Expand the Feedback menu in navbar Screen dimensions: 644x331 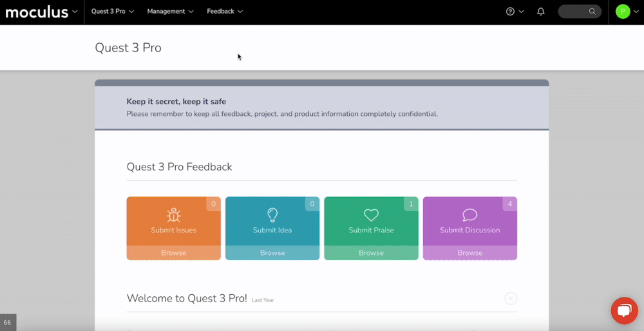225,12
